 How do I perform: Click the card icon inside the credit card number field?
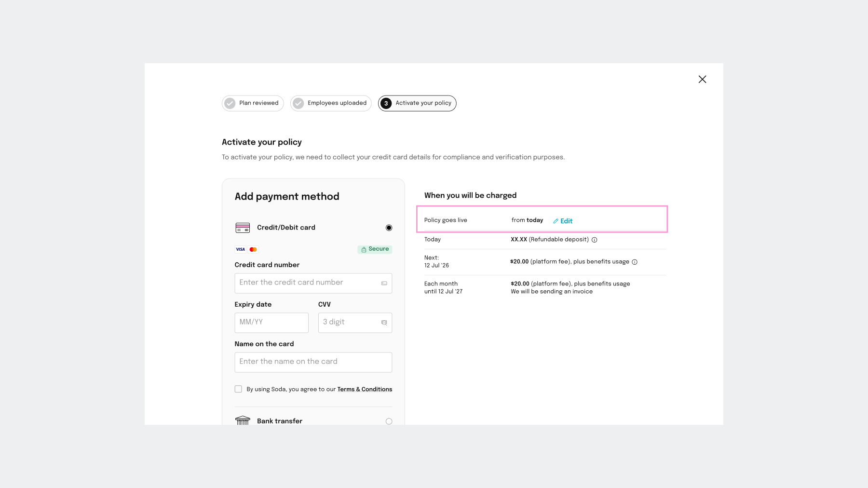click(x=384, y=284)
